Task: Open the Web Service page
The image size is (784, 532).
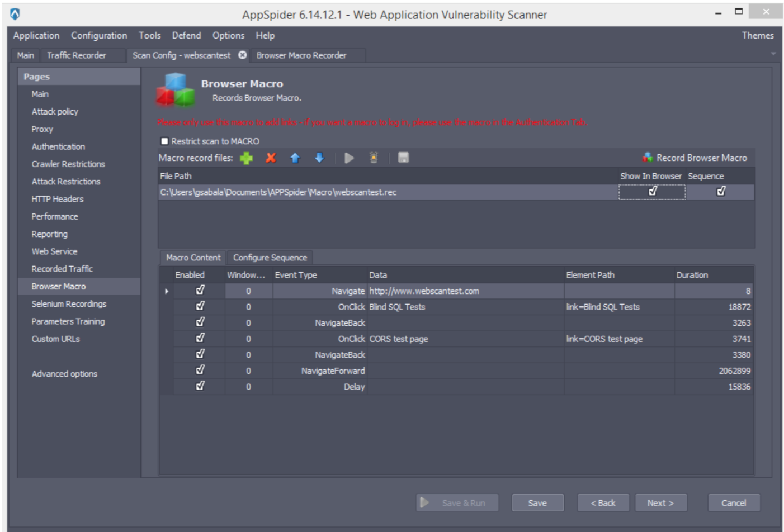Action: [54, 251]
